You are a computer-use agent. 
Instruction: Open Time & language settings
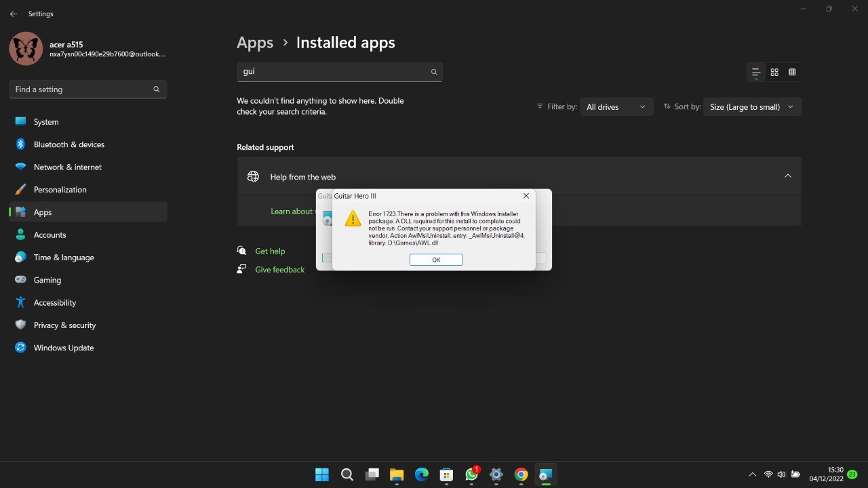88,258
